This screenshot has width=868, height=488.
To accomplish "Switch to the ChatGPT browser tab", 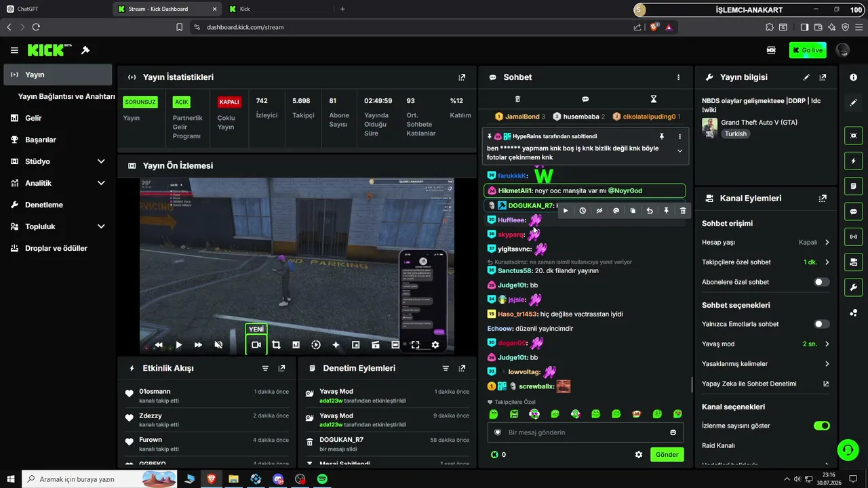I will (55, 9).
